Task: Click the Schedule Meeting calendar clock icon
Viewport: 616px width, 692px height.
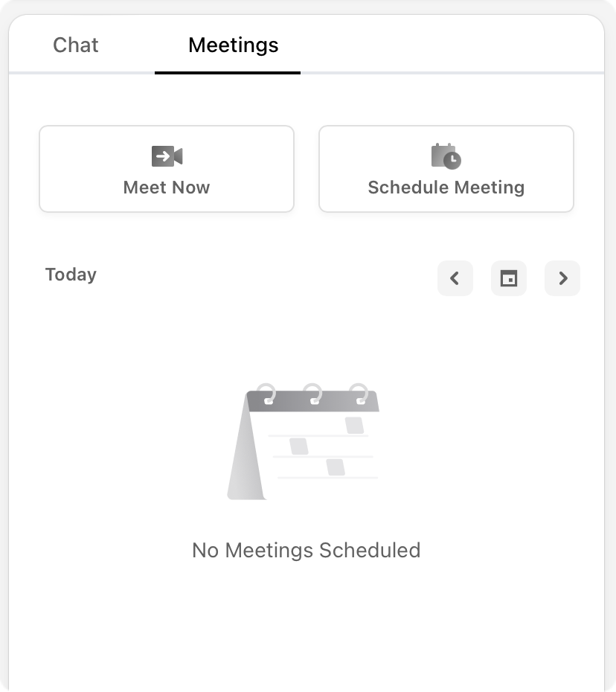Action: [446, 156]
